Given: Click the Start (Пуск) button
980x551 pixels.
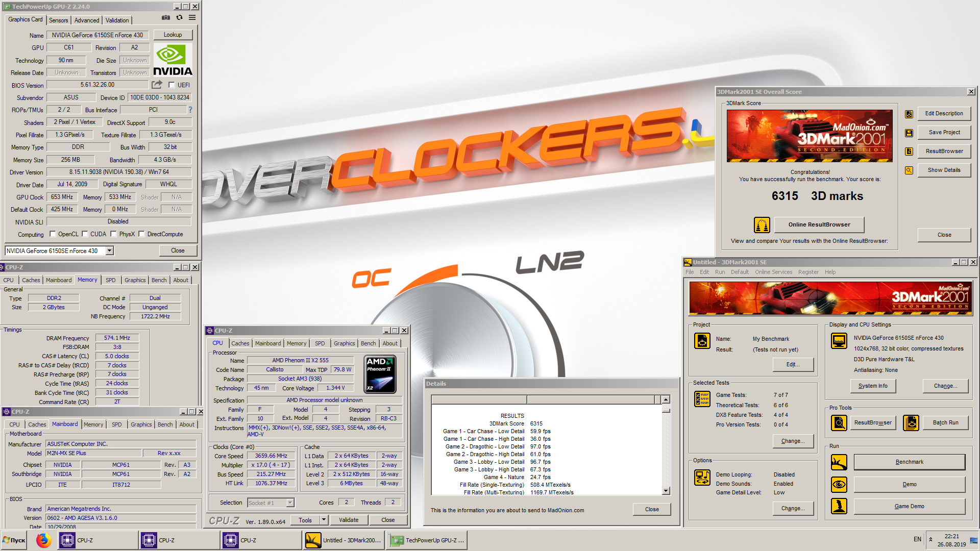Looking at the screenshot, I should point(14,540).
